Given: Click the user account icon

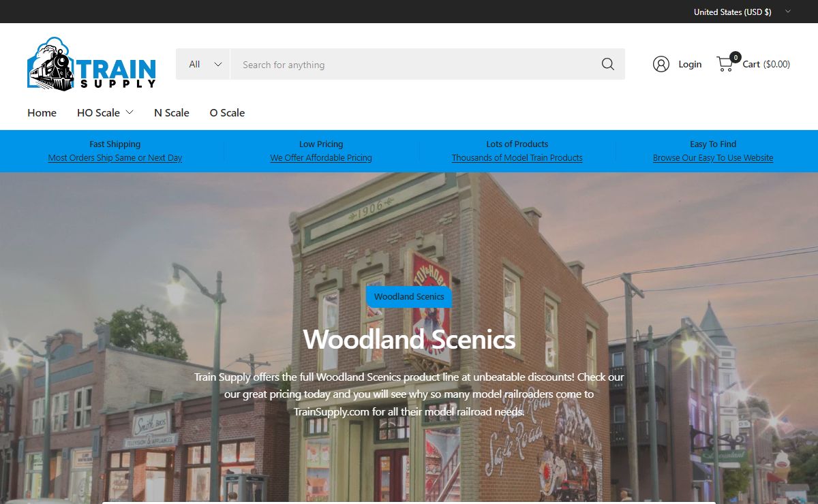Looking at the screenshot, I should coord(661,64).
